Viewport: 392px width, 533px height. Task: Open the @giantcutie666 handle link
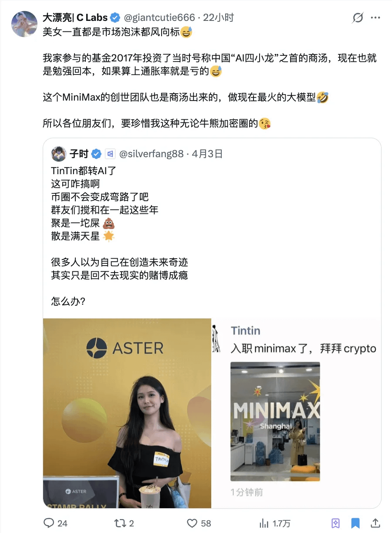[x=159, y=17]
